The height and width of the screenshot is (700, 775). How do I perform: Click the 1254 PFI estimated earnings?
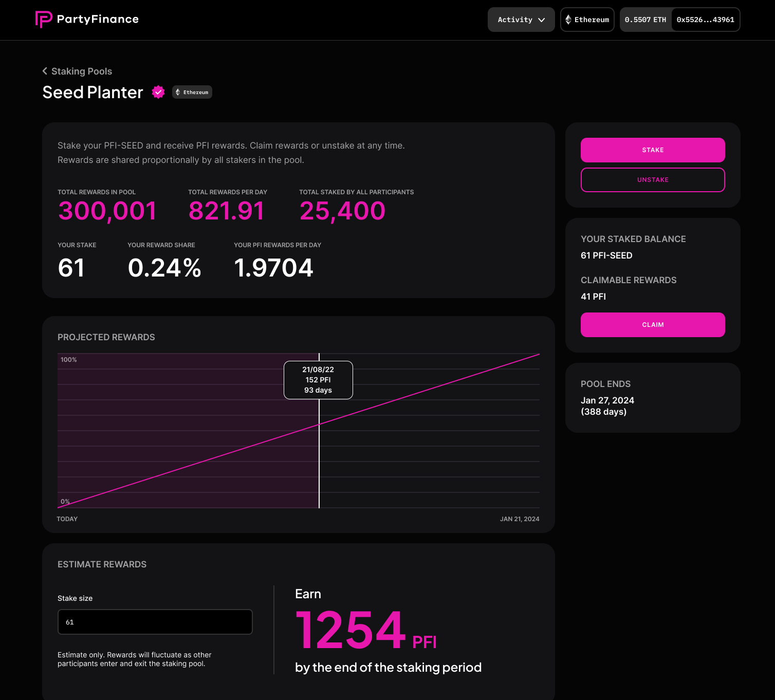tap(366, 630)
